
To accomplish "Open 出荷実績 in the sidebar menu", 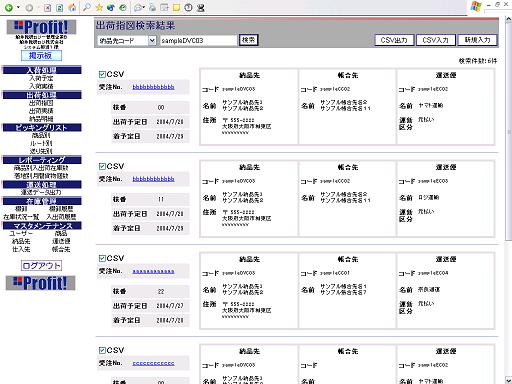I will [x=41, y=111].
